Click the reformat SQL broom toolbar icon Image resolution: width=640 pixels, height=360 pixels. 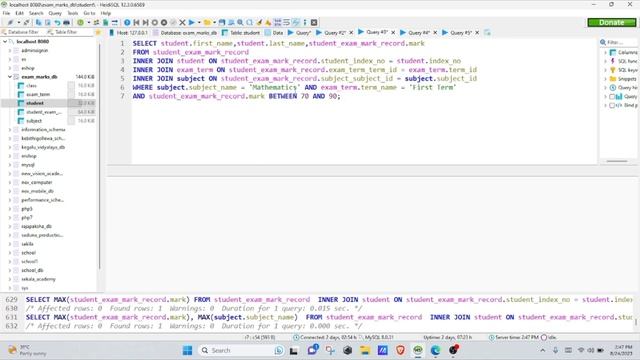[259, 22]
